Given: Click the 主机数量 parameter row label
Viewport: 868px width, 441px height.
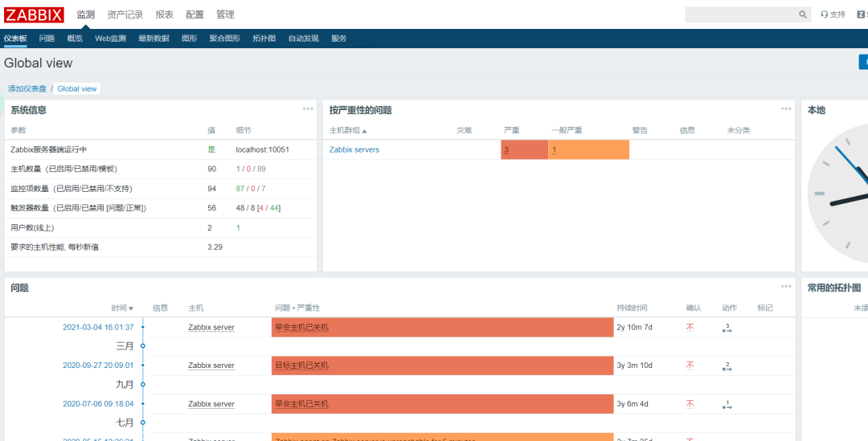Looking at the screenshot, I should [63, 169].
